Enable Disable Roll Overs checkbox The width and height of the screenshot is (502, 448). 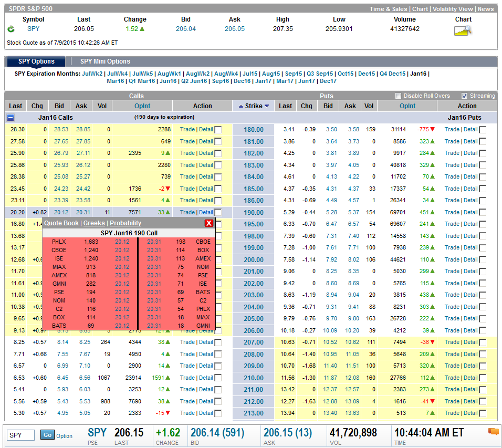click(x=398, y=96)
